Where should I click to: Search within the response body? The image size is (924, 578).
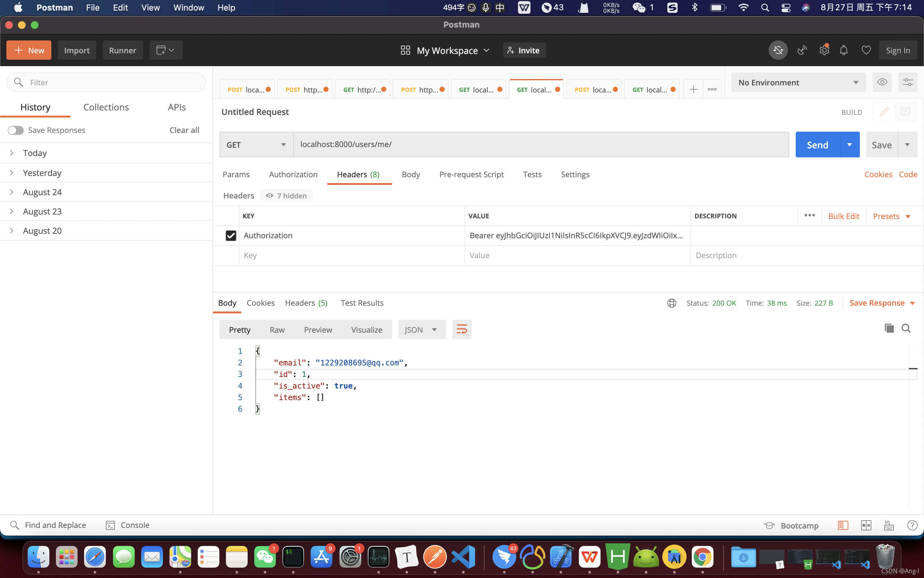click(906, 328)
